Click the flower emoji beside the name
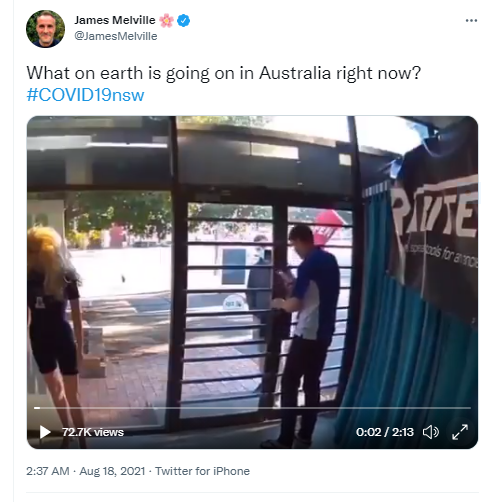Viewport: 481px width, 502px height. [166, 21]
